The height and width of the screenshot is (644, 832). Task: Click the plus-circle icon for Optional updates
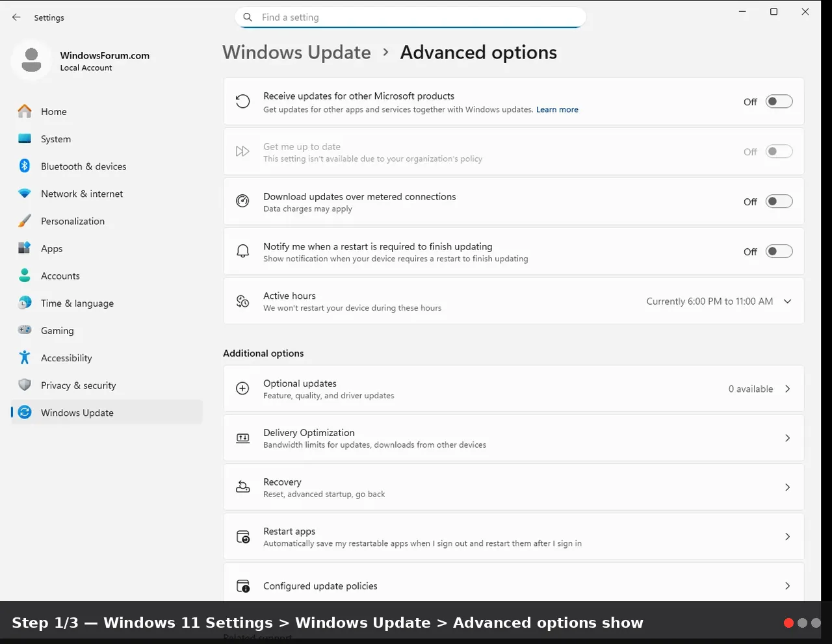(242, 389)
